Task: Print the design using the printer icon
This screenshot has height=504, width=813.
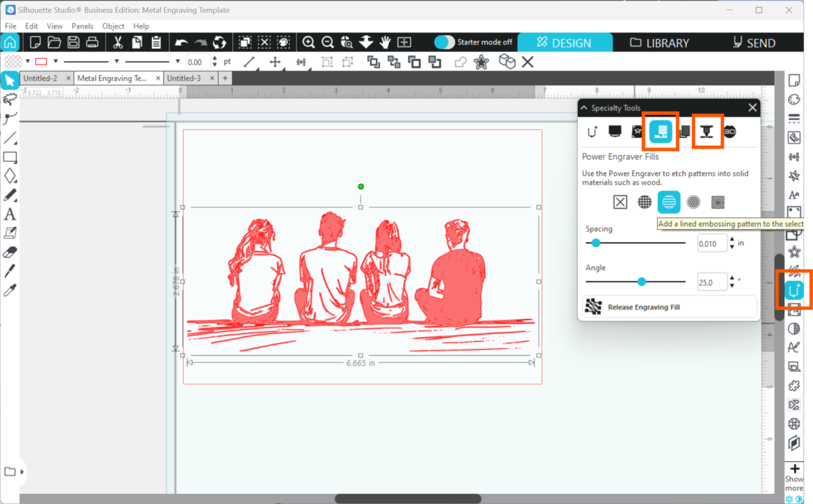Action: [x=92, y=42]
